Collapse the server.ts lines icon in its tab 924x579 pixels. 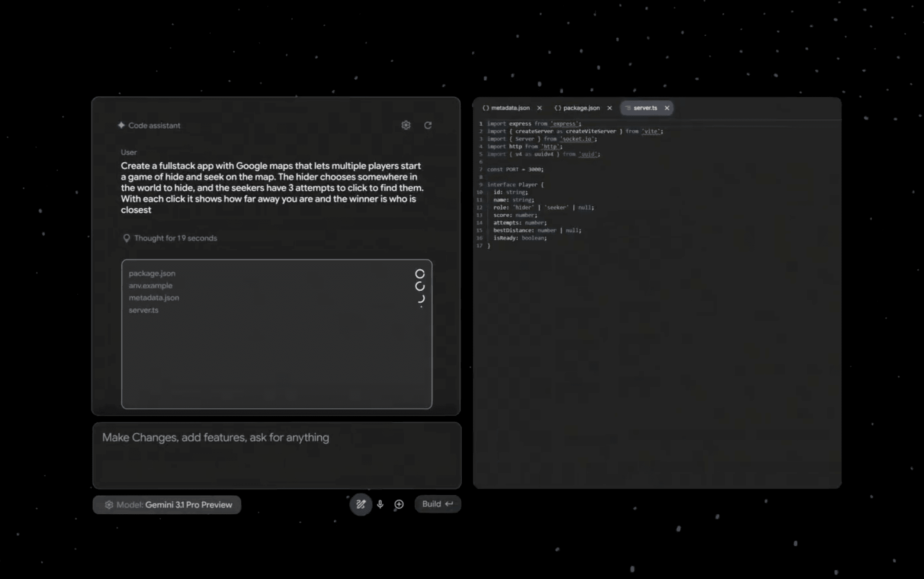[x=628, y=108]
